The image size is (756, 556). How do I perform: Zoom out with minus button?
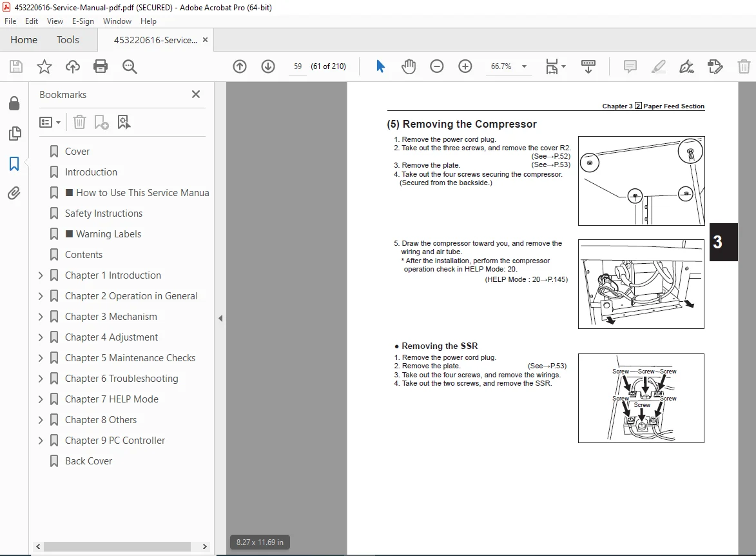(x=437, y=66)
